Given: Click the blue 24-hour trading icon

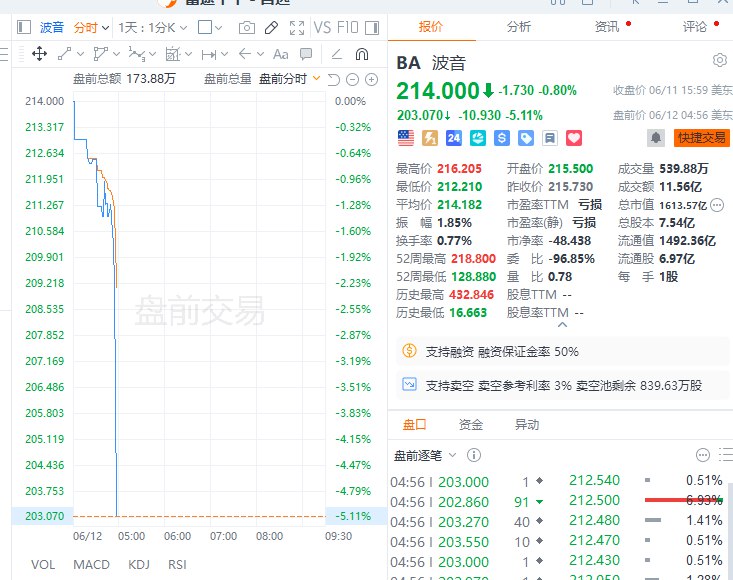Looking at the screenshot, I should tap(453, 138).
